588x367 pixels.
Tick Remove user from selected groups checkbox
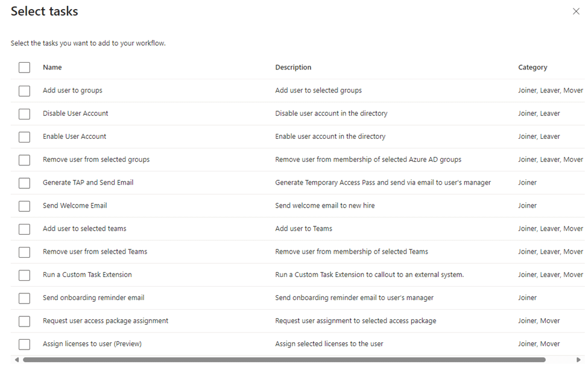(24, 160)
